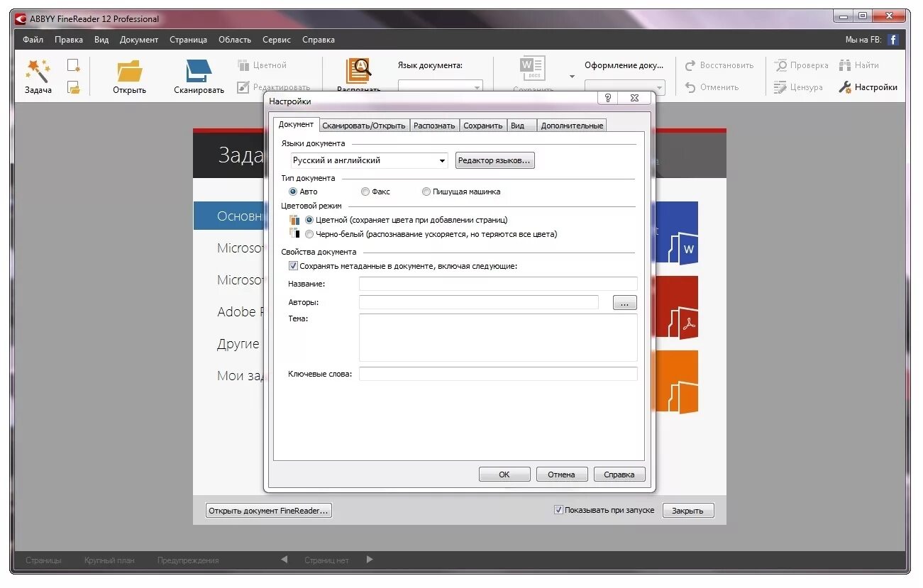Switch to the Дополнительные tab
Viewport: 923px width, 588px height.
572,126
